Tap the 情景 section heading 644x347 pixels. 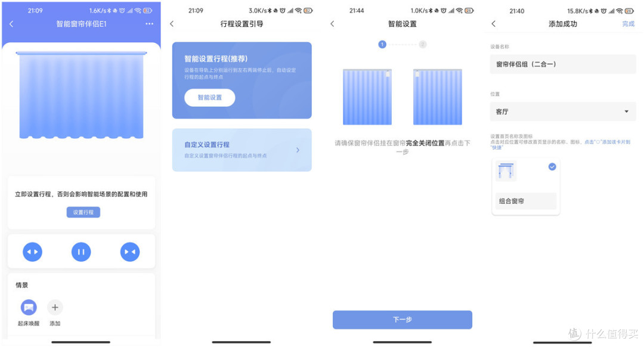click(22, 286)
